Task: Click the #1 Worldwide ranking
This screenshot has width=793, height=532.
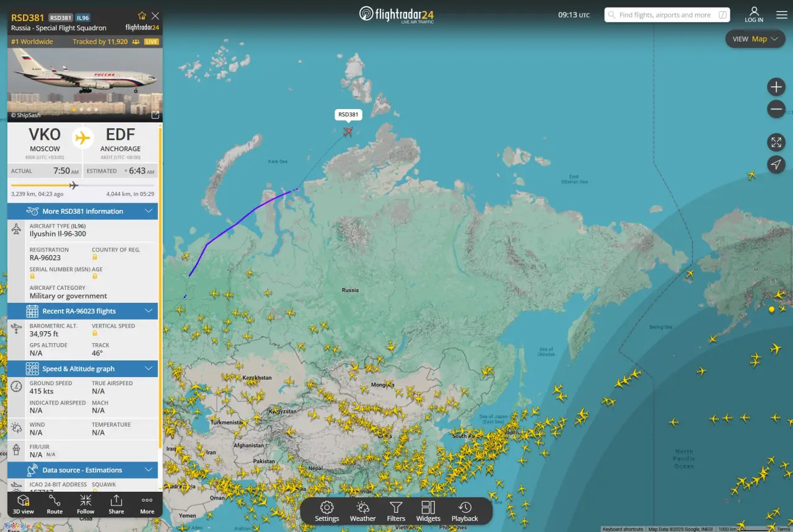Action: click(32, 41)
